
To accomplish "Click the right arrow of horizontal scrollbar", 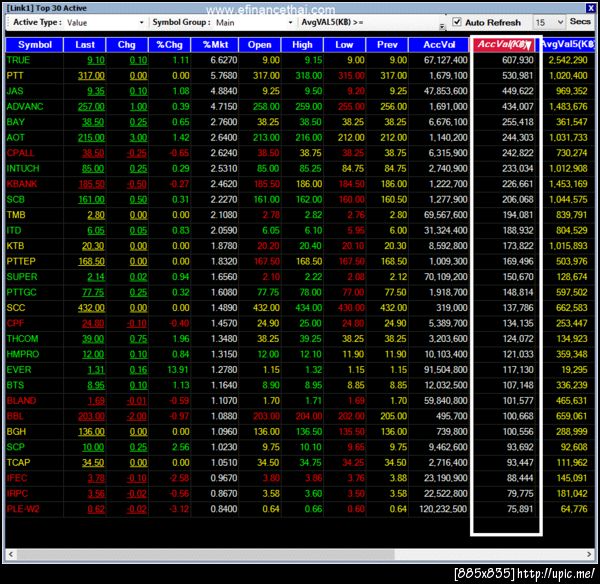I will [x=589, y=554].
